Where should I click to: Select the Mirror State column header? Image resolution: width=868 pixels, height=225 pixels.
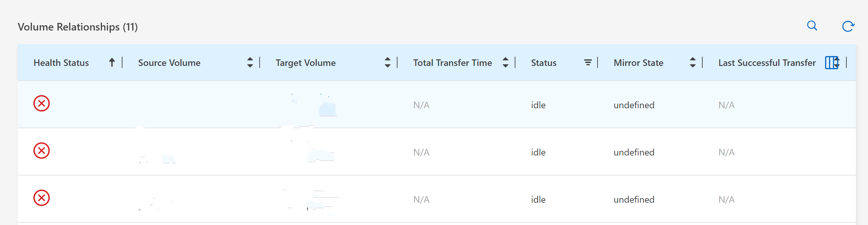click(638, 63)
